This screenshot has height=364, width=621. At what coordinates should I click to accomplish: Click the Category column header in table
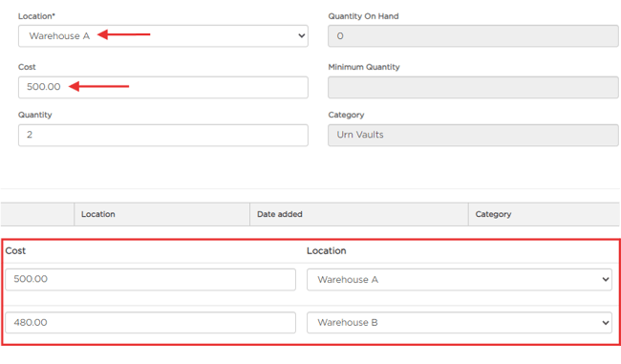545,214
